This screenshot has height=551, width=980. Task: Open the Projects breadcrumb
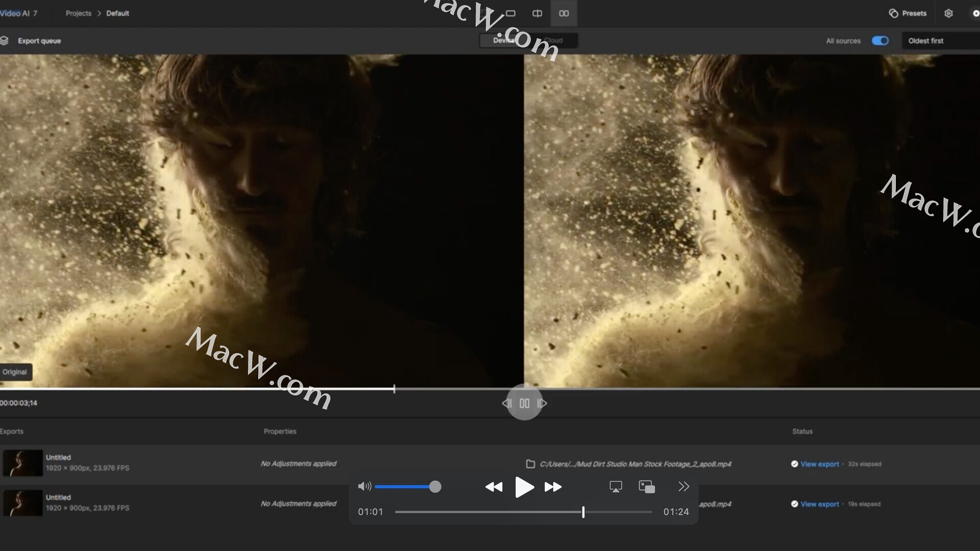(78, 13)
